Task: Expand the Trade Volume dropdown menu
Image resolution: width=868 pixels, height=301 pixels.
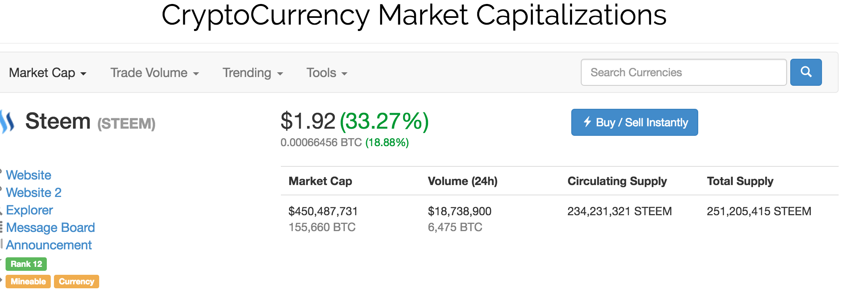Action: coord(154,73)
